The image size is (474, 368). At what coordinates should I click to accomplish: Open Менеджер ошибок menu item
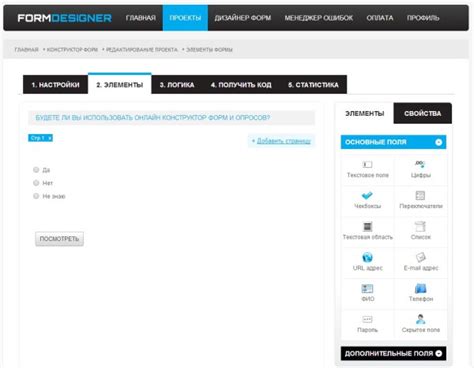coord(319,18)
